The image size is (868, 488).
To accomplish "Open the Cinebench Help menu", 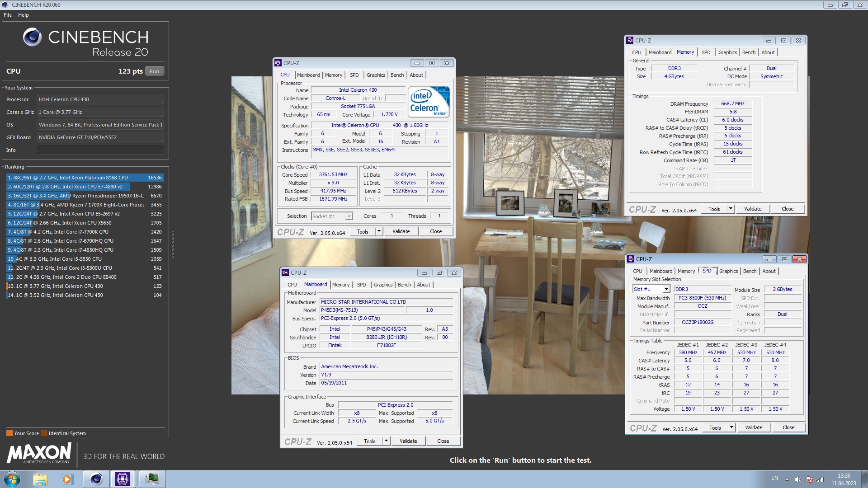I will click(24, 15).
